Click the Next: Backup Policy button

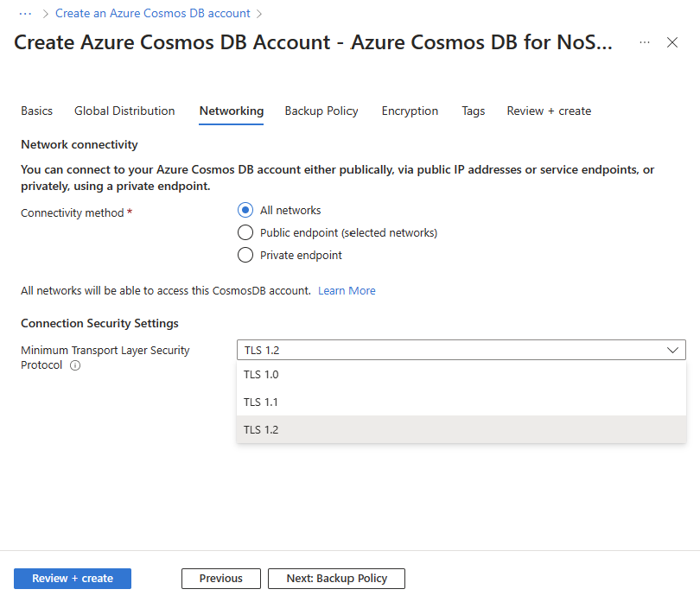[x=336, y=578]
